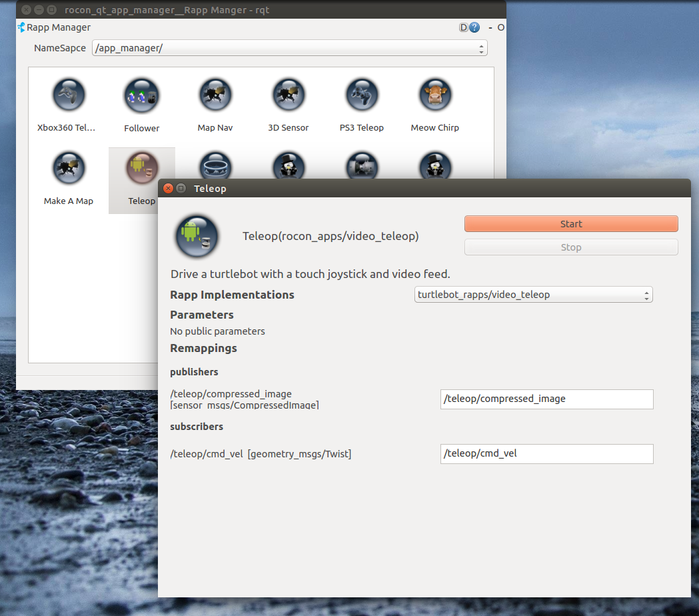Viewport: 699px width, 616px height.
Task: Open the Map Nav rapp
Action: 215,96
